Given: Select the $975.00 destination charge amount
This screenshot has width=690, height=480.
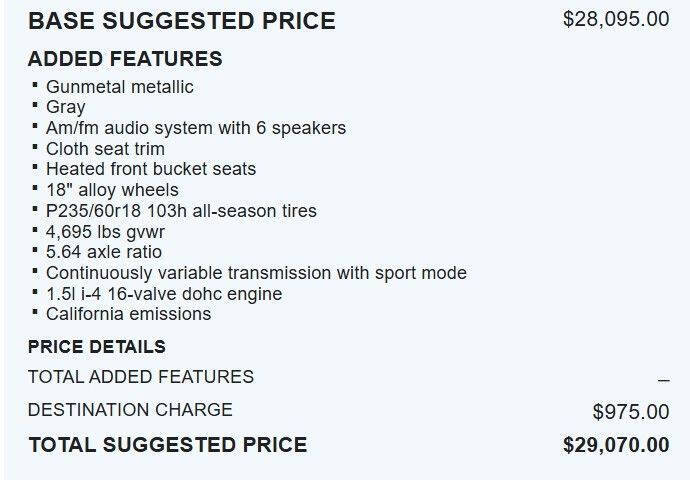Looking at the screenshot, I should [631, 412].
